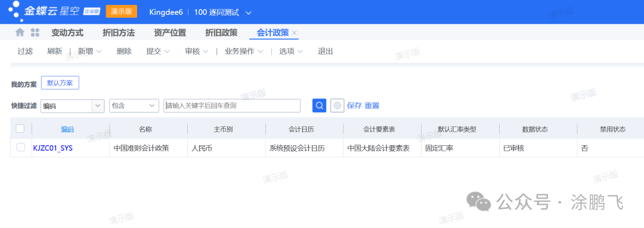Image resolution: width=644 pixels, height=228 pixels.
Task: Click 重置 to reset filter
Action: click(x=372, y=105)
